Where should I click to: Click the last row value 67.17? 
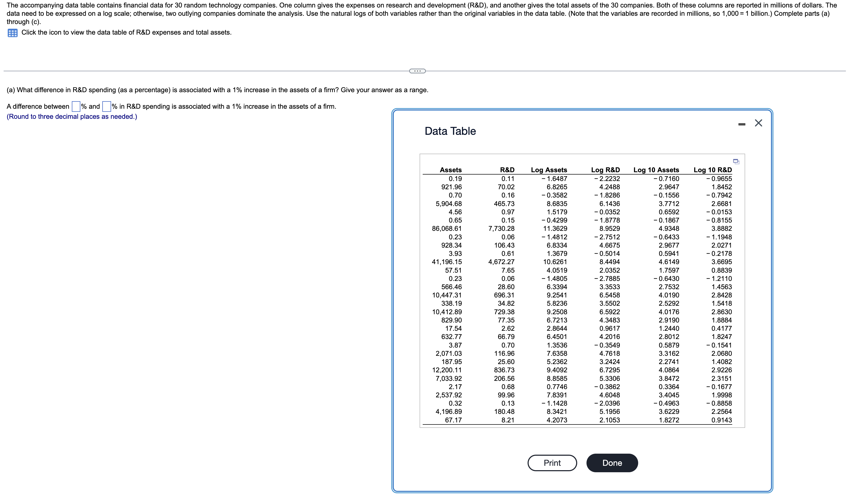pos(453,420)
